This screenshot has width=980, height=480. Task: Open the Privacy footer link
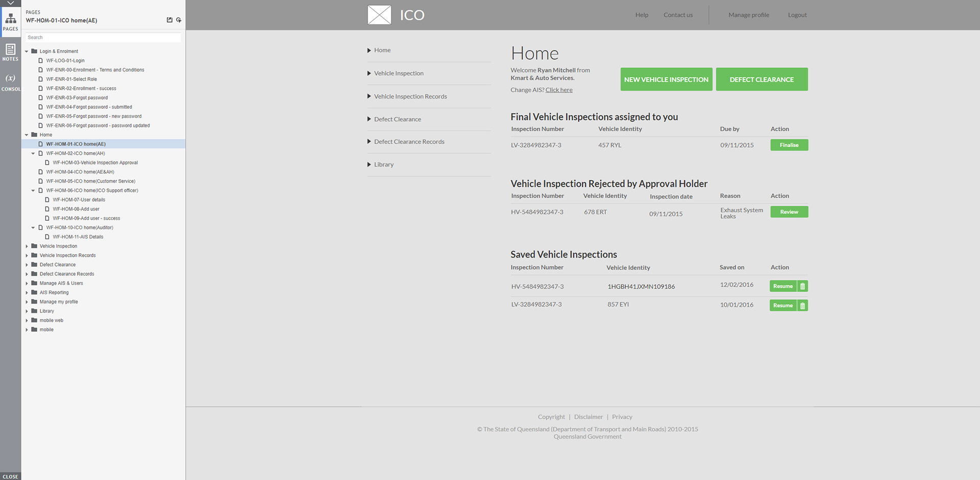point(622,417)
